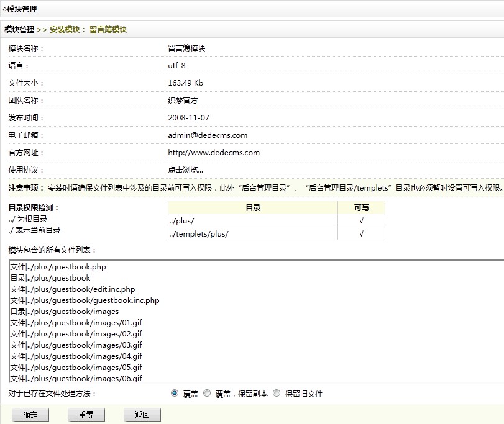Click the admin@dedecms.com email text

coord(208,135)
